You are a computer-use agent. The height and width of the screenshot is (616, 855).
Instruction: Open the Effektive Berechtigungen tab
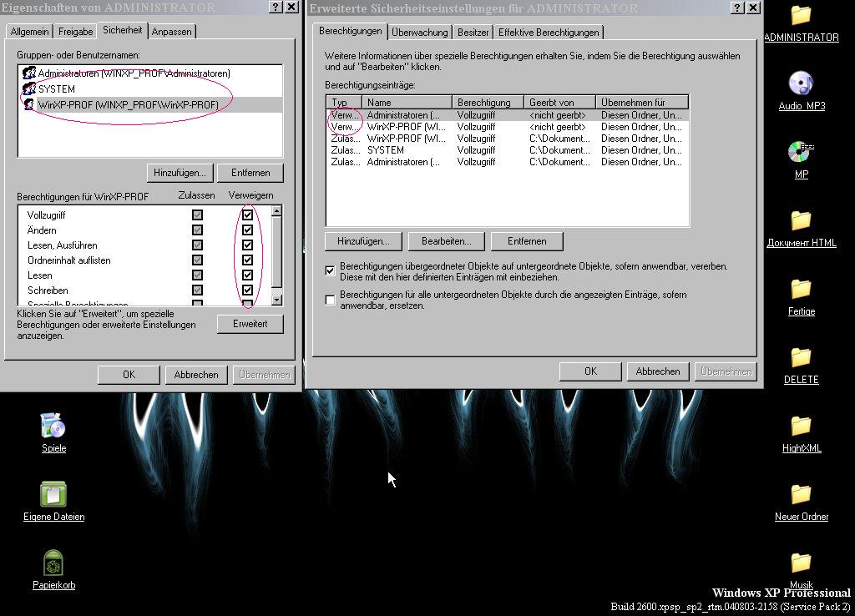pyautogui.click(x=549, y=33)
